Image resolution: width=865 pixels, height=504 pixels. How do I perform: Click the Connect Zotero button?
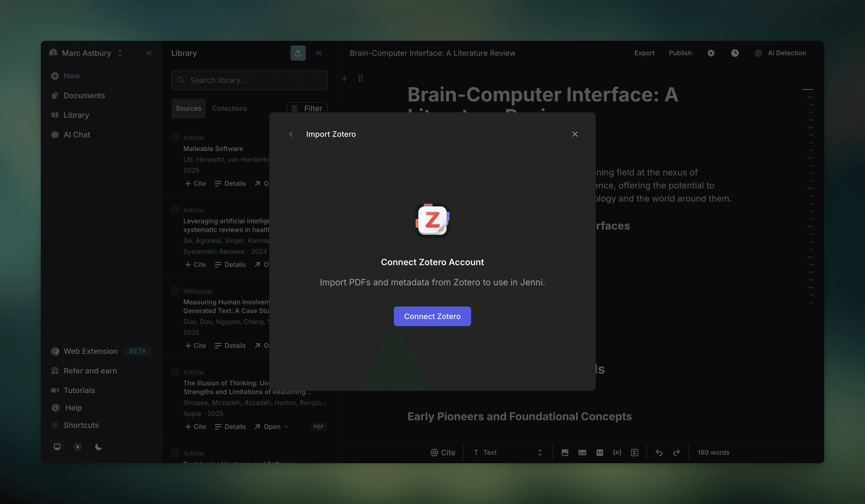(432, 316)
